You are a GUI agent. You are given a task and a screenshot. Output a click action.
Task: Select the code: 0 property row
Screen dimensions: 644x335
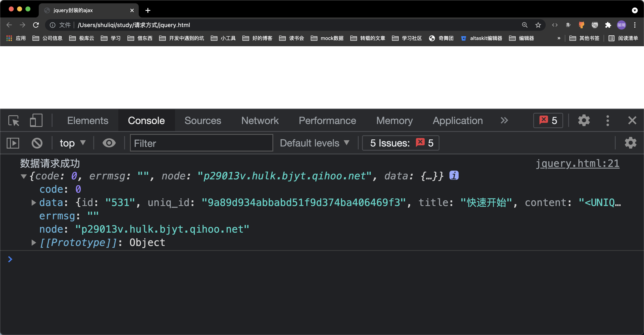point(60,189)
